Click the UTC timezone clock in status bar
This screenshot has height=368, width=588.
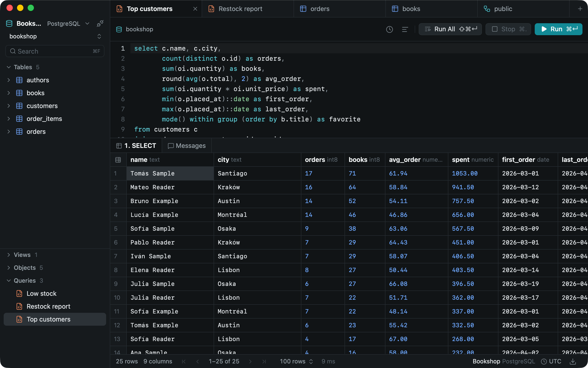click(551, 361)
